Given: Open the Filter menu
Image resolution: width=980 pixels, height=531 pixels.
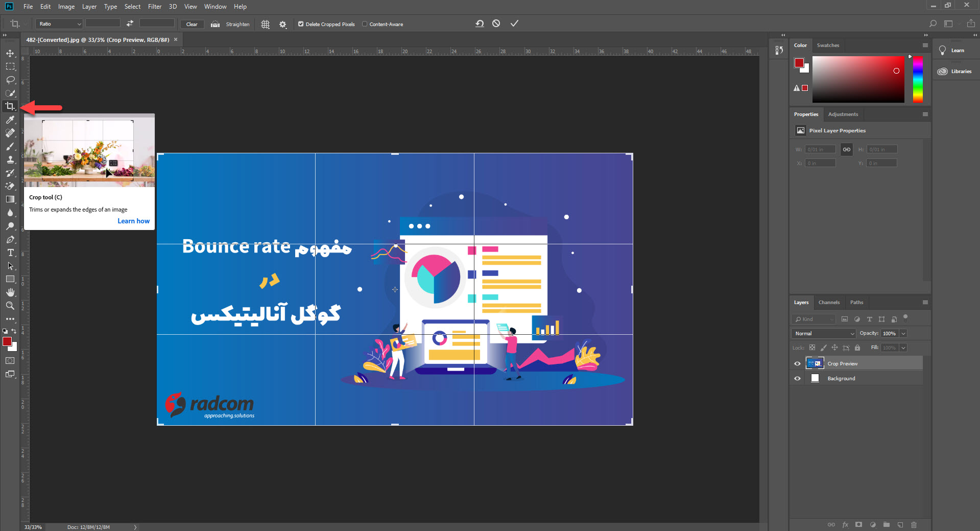Looking at the screenshot, I should (155, 7).
